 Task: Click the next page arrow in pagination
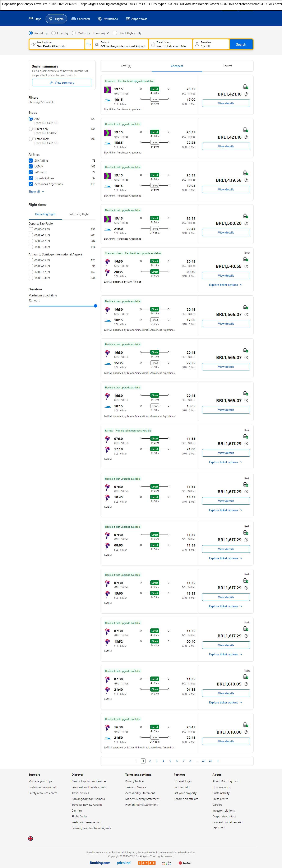pos(218,761)
